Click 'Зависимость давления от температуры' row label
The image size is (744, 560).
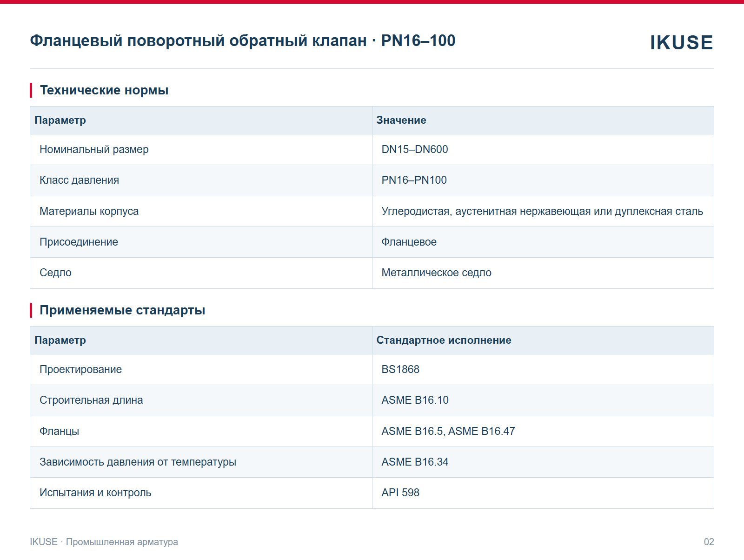point(138,462)
